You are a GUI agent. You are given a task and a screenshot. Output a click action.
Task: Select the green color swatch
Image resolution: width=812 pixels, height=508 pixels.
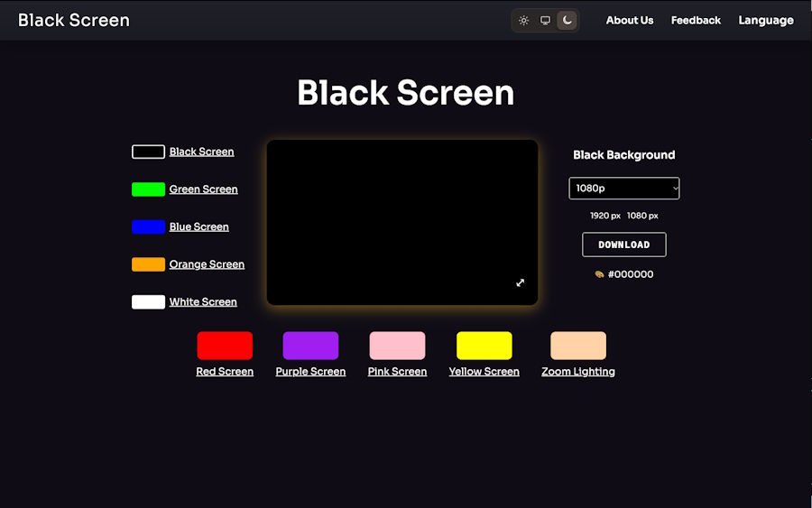[x=148, y=189]
